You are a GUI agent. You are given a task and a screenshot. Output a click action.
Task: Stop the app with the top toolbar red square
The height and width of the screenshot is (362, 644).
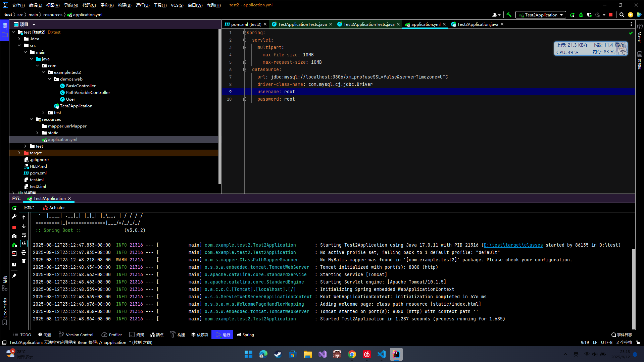tap(611, 15)
